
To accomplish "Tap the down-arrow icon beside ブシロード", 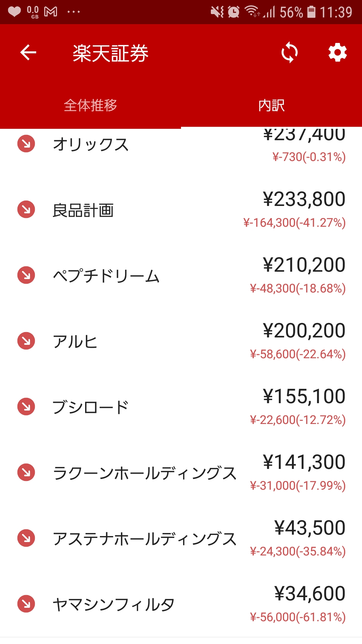I will [x=26, y=407].
